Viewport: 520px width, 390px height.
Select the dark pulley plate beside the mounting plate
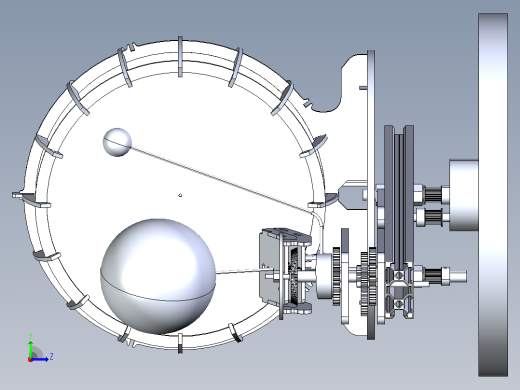pos(389,193)
